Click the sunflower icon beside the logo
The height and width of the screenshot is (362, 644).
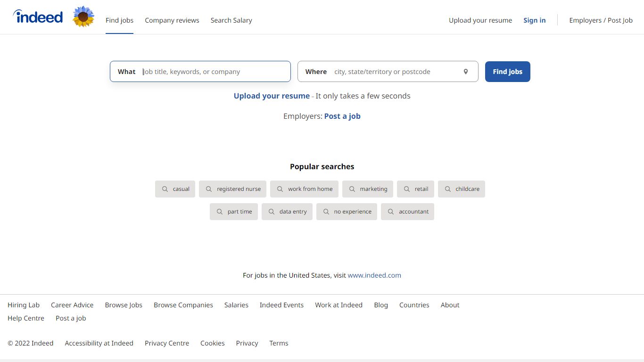[x=83, y=16]
